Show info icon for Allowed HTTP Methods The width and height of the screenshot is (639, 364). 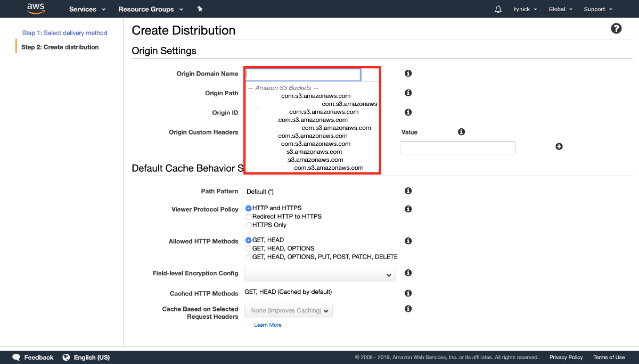point(408,241)
